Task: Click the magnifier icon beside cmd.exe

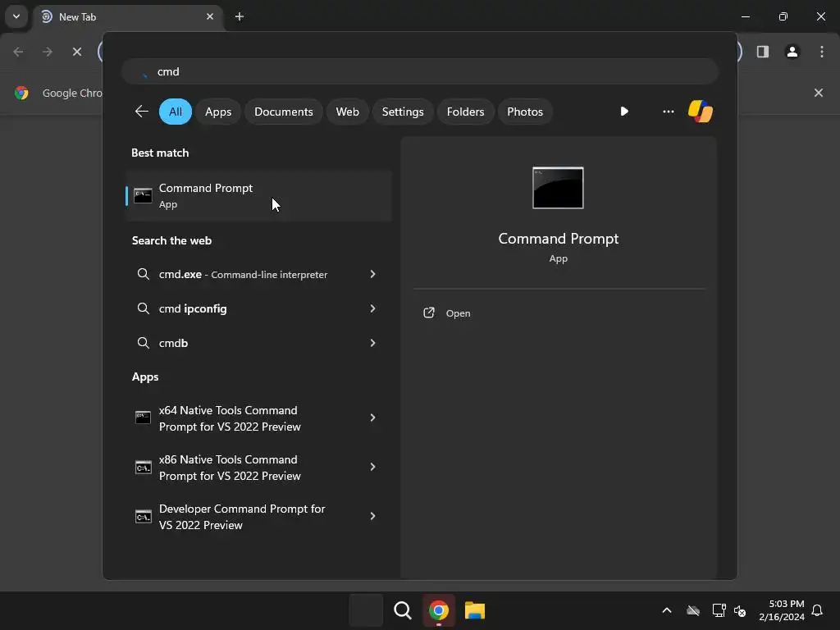Action: [x=143, y=274]
